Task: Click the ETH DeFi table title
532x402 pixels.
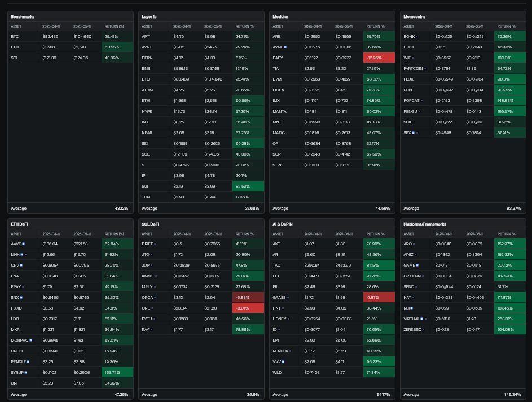Action: 19,224
